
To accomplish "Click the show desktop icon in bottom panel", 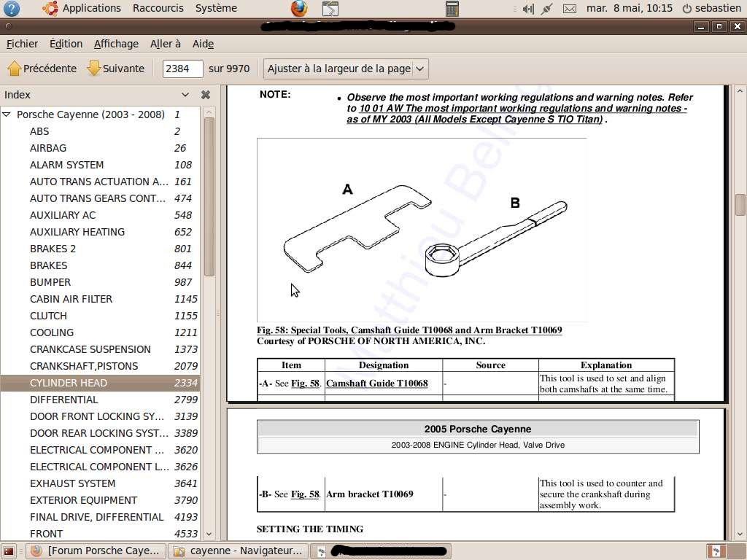I will [x=9, y=551].
